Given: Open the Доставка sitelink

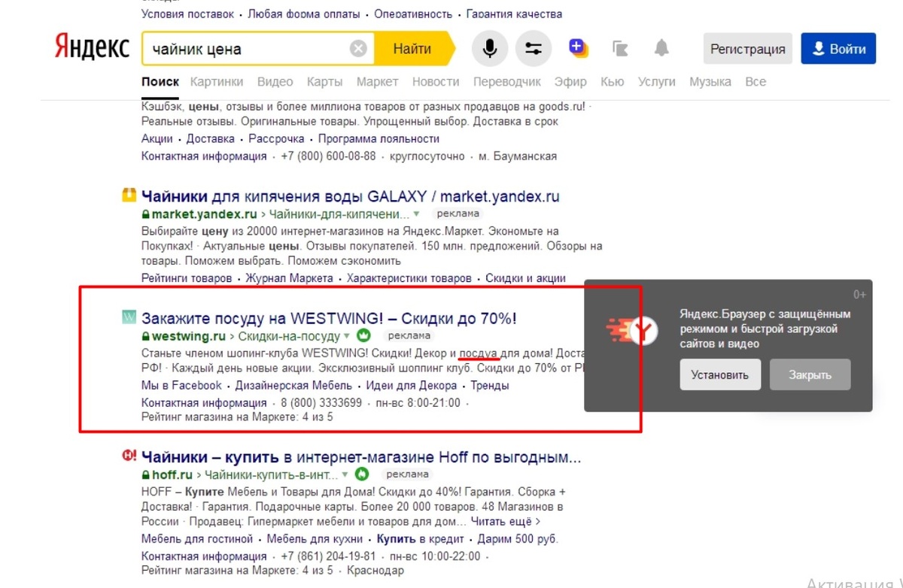Looking at the screenshot, I should pyautogui.click(x=211, y=138).
